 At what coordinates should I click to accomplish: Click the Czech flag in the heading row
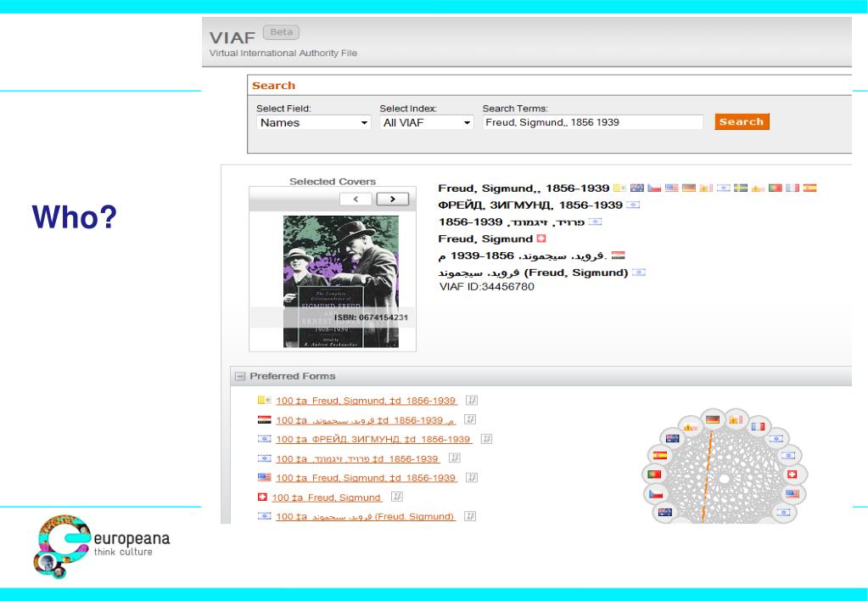(654, 188)
